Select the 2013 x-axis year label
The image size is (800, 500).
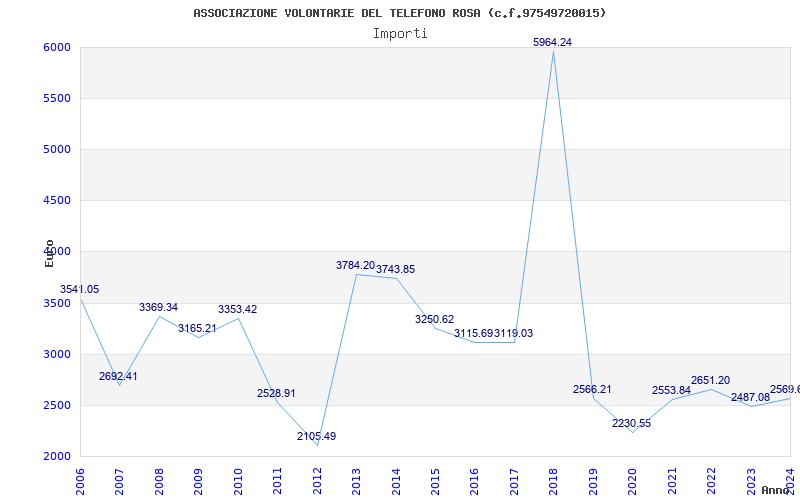click(356, 481)
